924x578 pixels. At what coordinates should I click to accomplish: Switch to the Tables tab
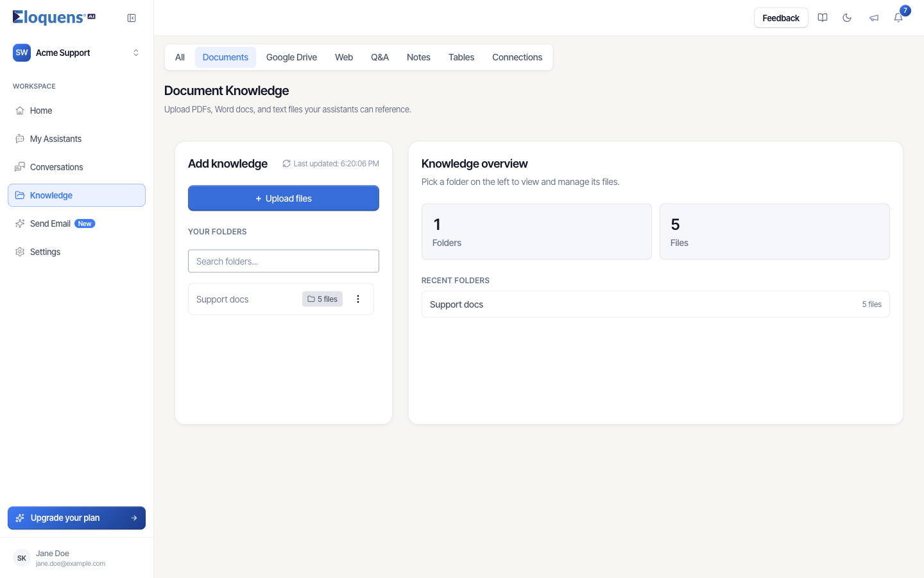tap(461, 57)
